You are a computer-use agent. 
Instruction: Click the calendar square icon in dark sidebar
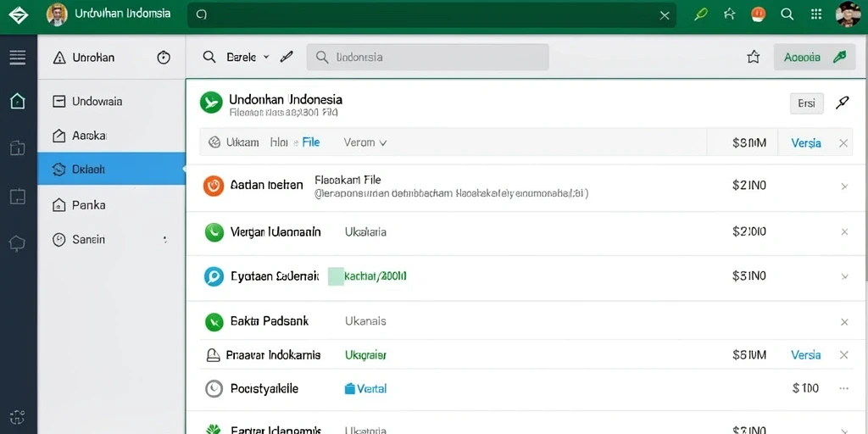coord(18,196)
